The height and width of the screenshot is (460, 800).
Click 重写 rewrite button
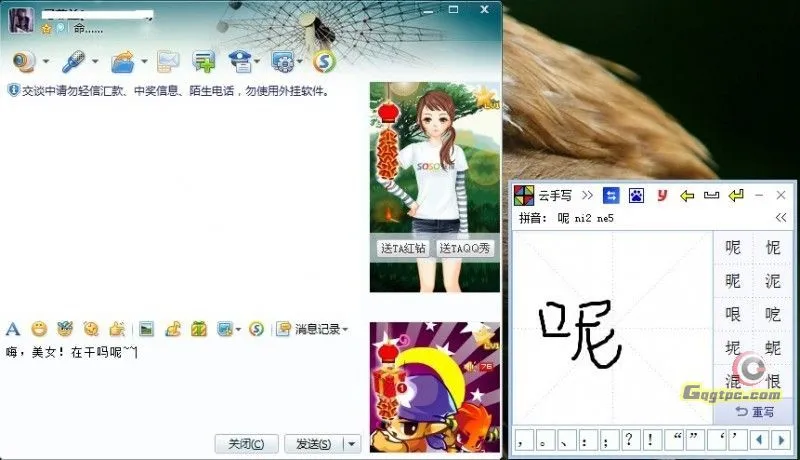pyautogui.click(x=755, y=412)
